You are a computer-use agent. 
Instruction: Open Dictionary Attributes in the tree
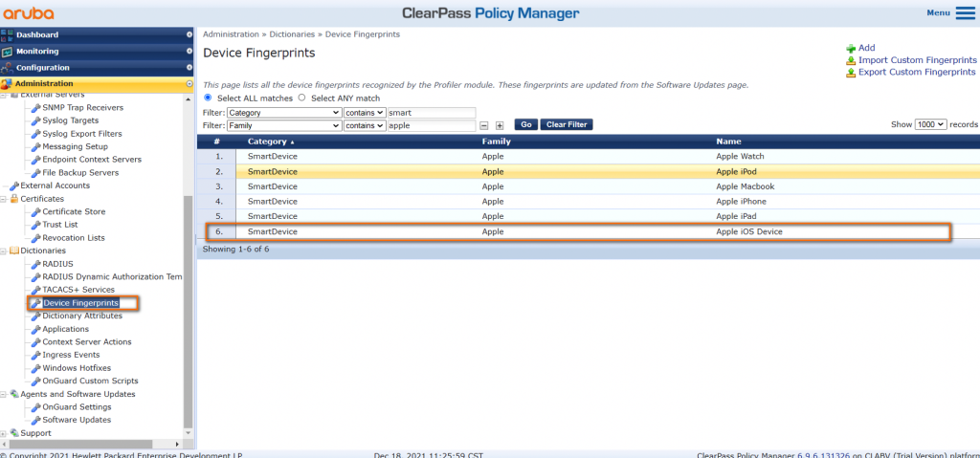pos(82,316)
